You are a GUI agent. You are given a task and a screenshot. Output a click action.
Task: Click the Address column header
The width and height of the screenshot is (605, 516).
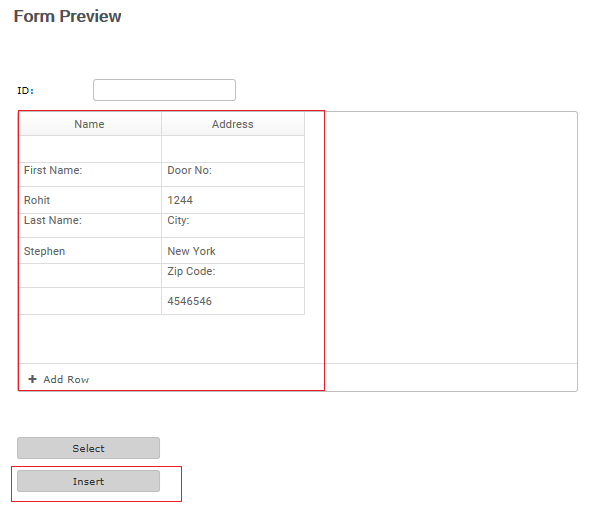pyautogui.click(x=233, y=124)
